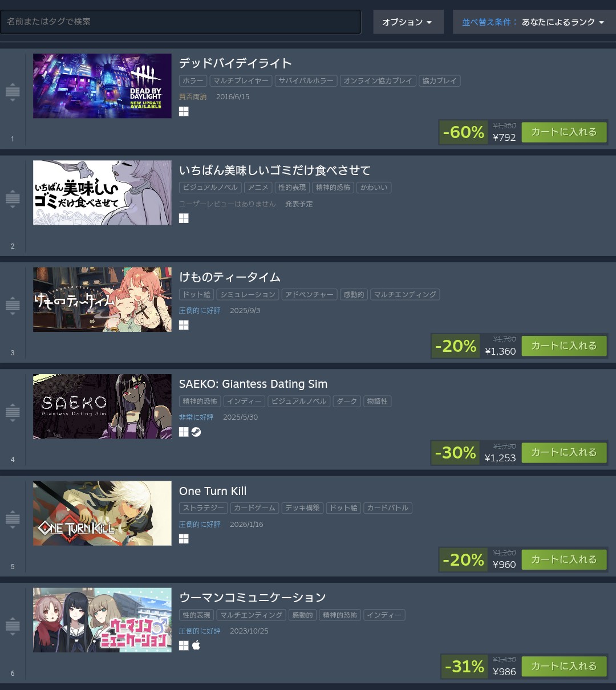Screen dimensions: 616x690
Task: Open the One Turn Kill game thumbnail
Action: (102, 513)
